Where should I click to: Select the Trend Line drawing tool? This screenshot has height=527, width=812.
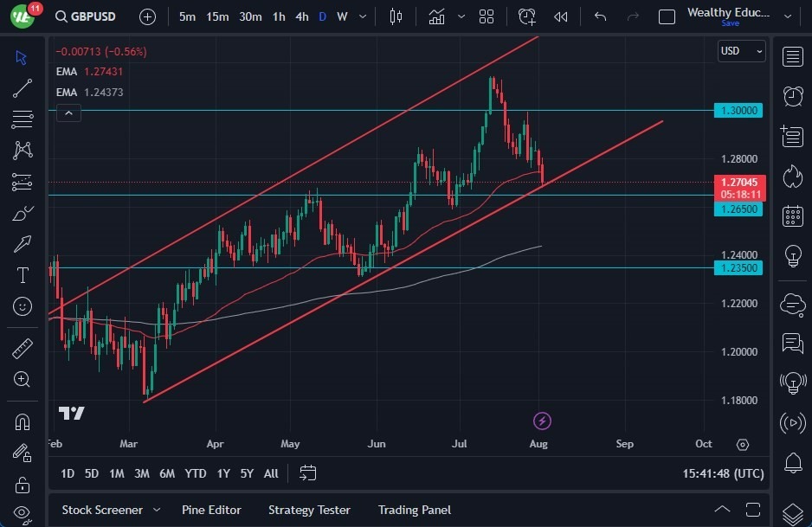(x=22, y=87)
